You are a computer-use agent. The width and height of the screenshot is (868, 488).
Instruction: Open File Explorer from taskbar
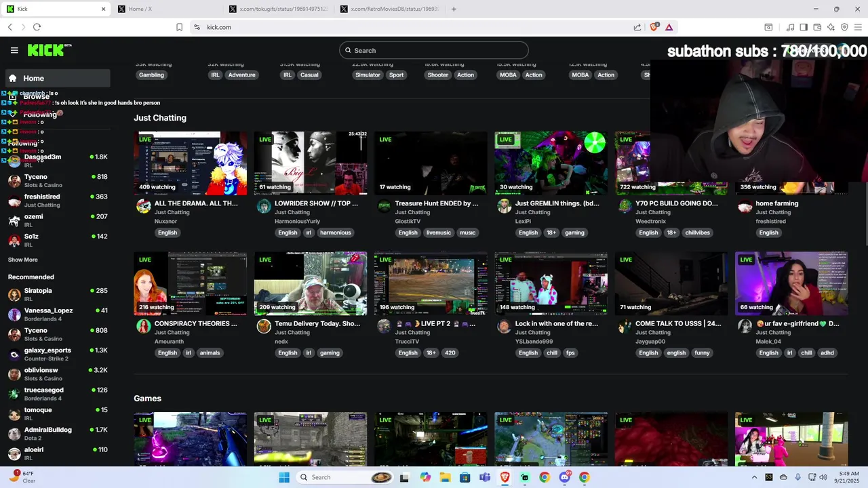445,477
